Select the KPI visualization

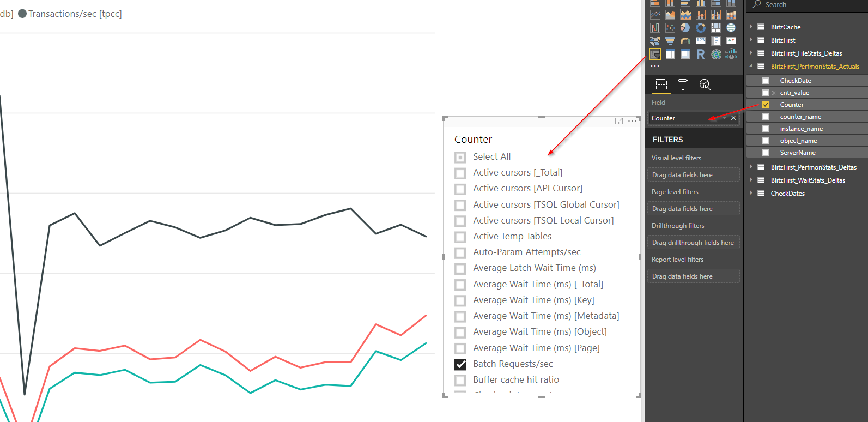point(731,41)
